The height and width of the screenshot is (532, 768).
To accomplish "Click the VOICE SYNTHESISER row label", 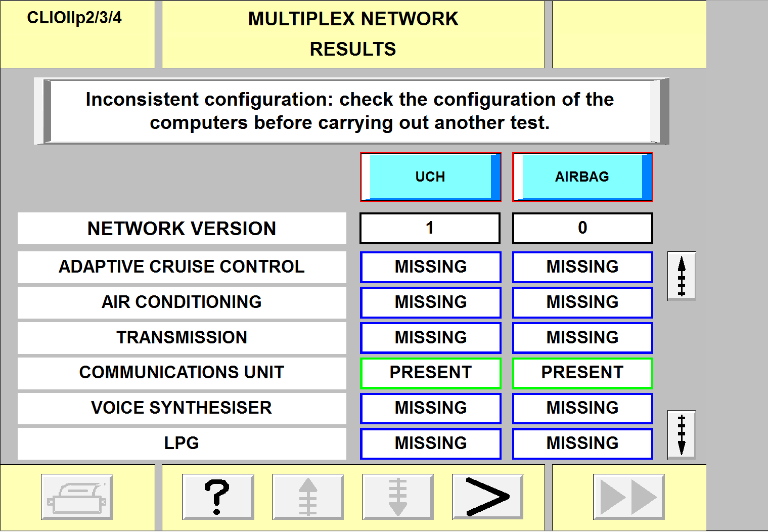I will tap(182, 408).
